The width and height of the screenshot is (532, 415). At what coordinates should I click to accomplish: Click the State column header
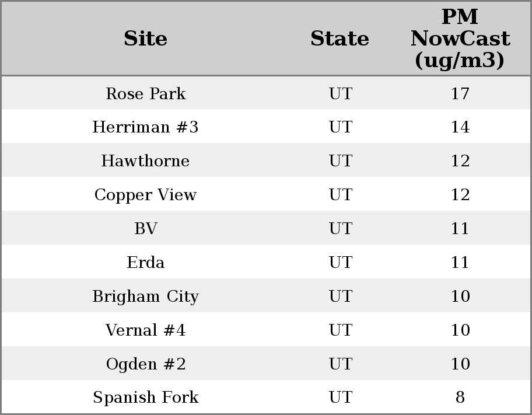click(x=339, y=39)
